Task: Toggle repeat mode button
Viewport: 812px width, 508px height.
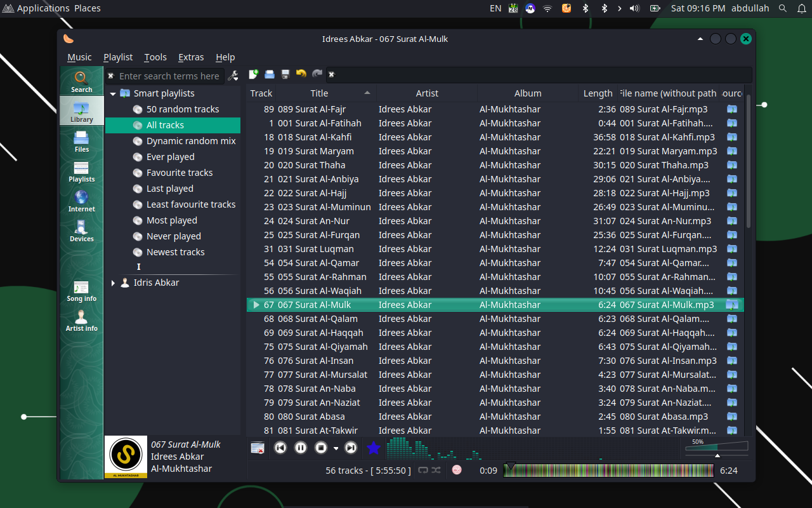Action: click(423, 471)
